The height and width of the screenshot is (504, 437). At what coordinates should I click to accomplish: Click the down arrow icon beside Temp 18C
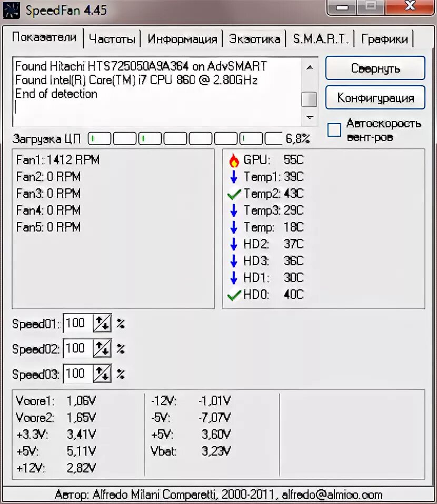pos(234,227)
